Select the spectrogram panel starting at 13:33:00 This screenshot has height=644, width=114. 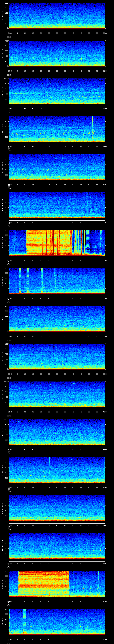57,167
